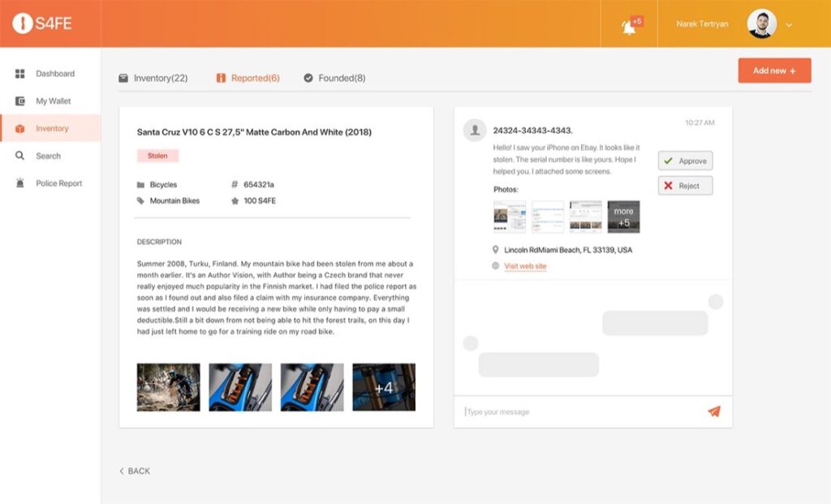This screenshot has width=831, height=504.
Task: Open the mountain biker photo thumbnail
Action: point(169,387)
